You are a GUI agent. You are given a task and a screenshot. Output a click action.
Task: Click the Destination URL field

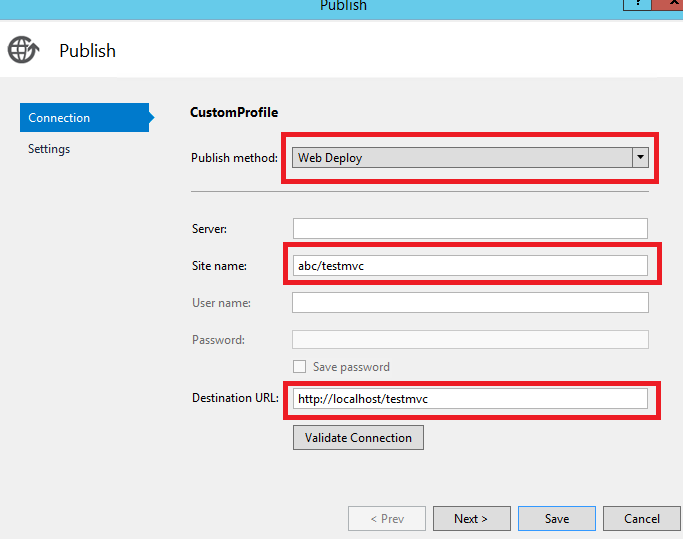[x=470, y=399]
